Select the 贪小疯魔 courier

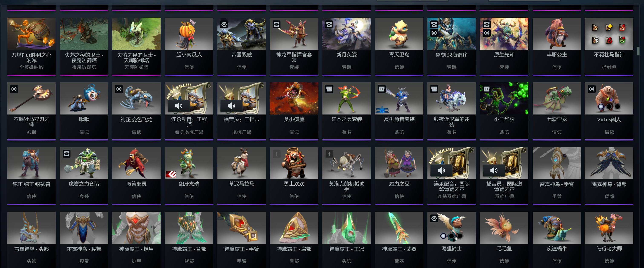(294, 111)
